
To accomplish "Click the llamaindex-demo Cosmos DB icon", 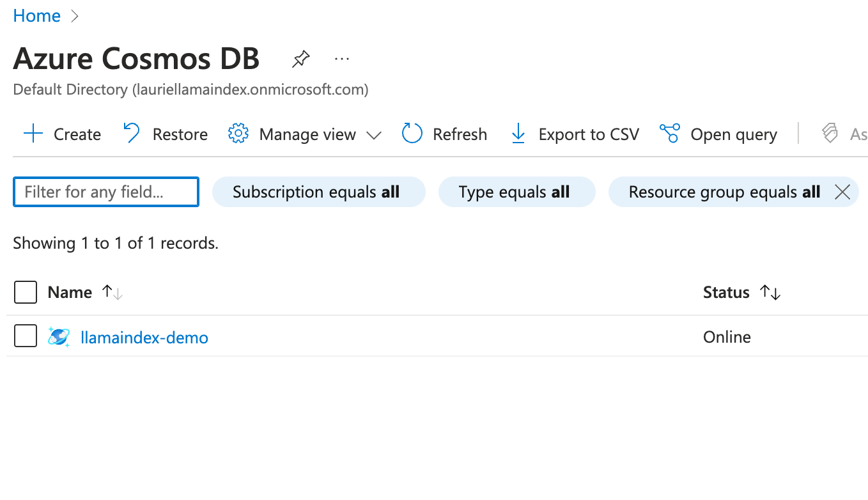I will pos(59,337).
